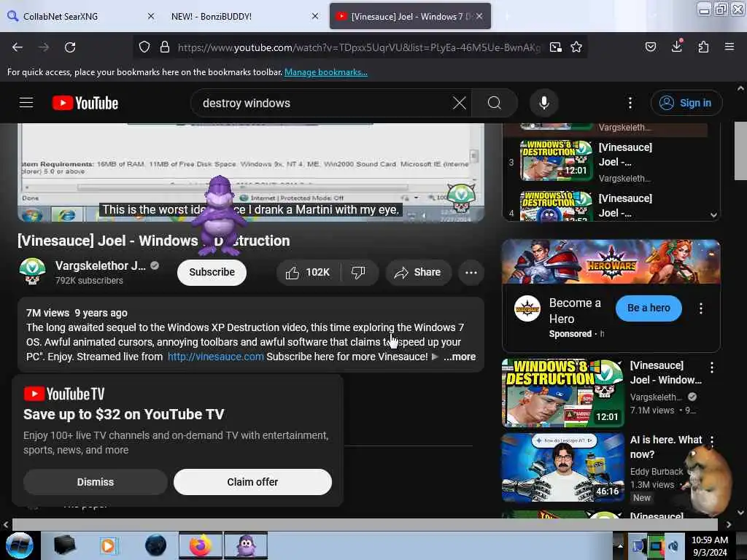Click the page vertical scrollbar thumb
The height and width of the screenshot is (560, 747).
(x=740, y=152)
